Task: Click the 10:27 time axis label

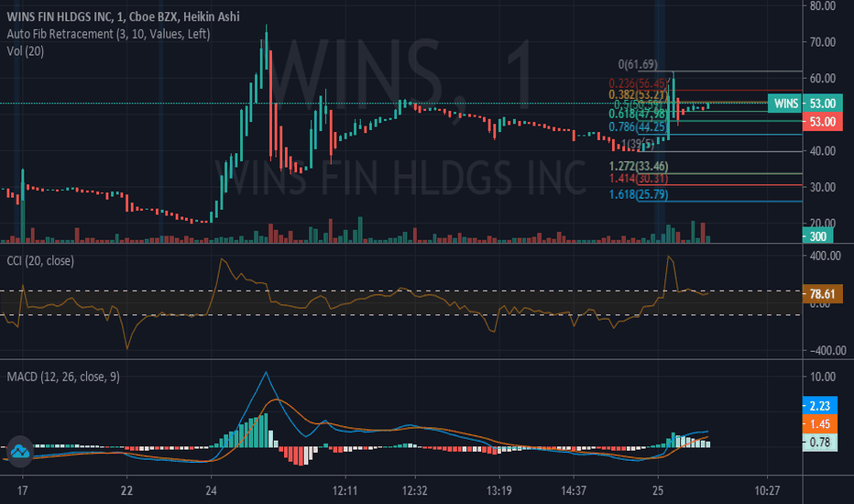Action: (x=767, y=491)
